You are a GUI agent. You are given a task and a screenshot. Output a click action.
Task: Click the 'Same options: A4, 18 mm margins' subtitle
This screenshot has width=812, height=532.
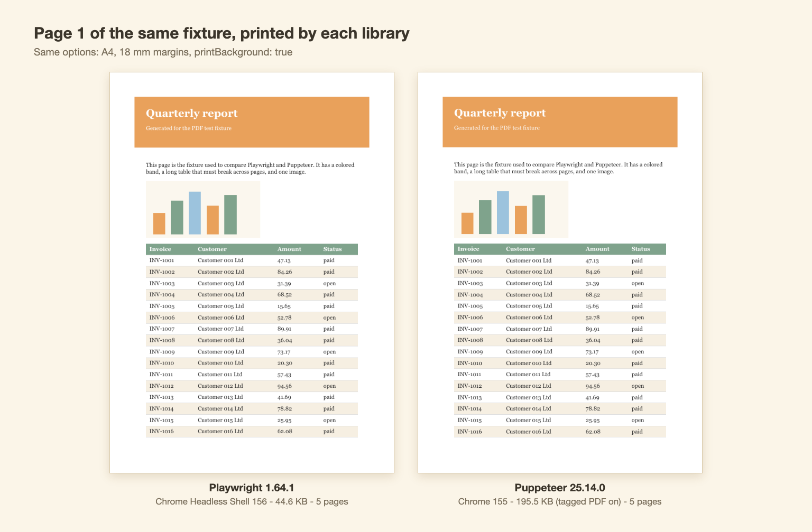coord(163,52)
